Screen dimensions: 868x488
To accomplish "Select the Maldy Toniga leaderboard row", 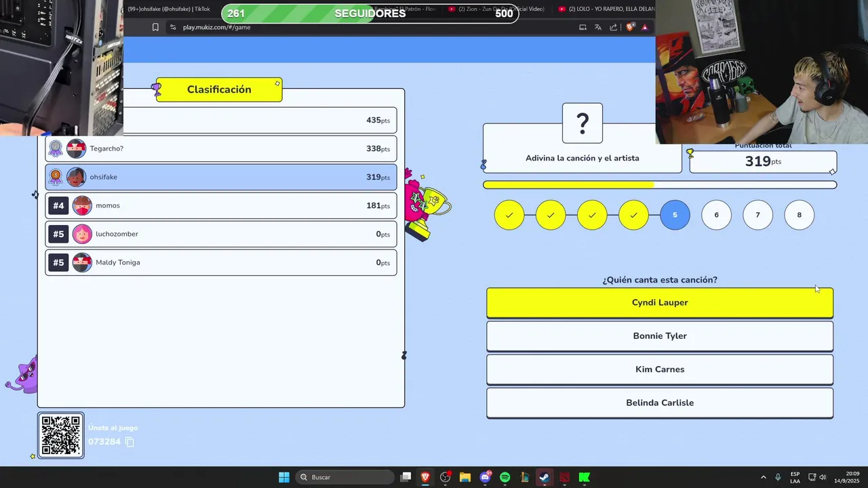I will (221, 262).
